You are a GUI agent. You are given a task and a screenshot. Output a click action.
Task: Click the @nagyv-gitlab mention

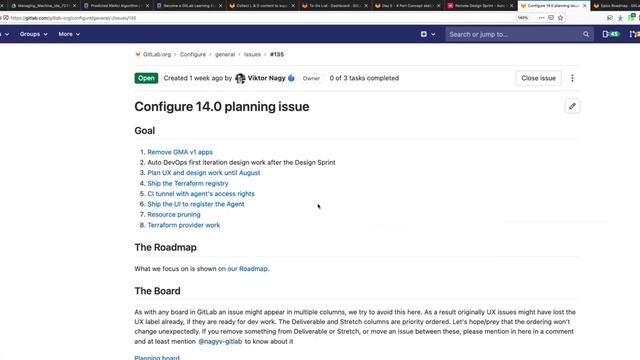tap(220, 341)
